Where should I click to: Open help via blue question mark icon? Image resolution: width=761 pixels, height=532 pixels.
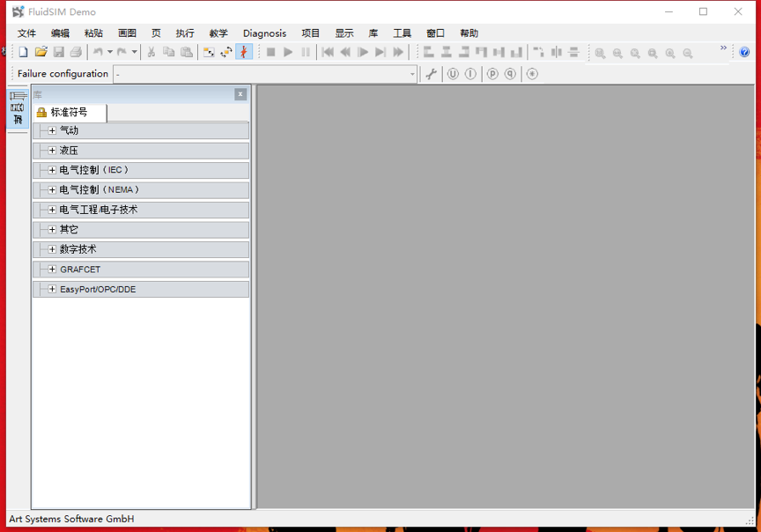(x=745, y=53)
